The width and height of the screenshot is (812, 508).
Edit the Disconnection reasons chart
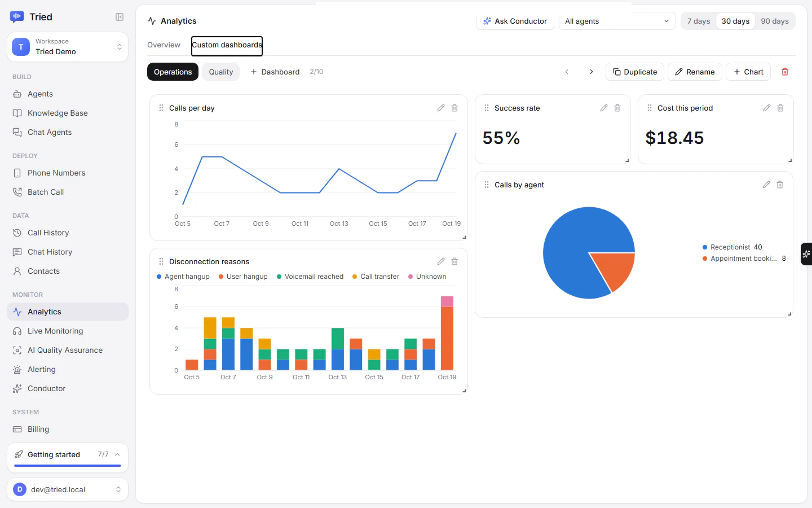click(441, 261)
